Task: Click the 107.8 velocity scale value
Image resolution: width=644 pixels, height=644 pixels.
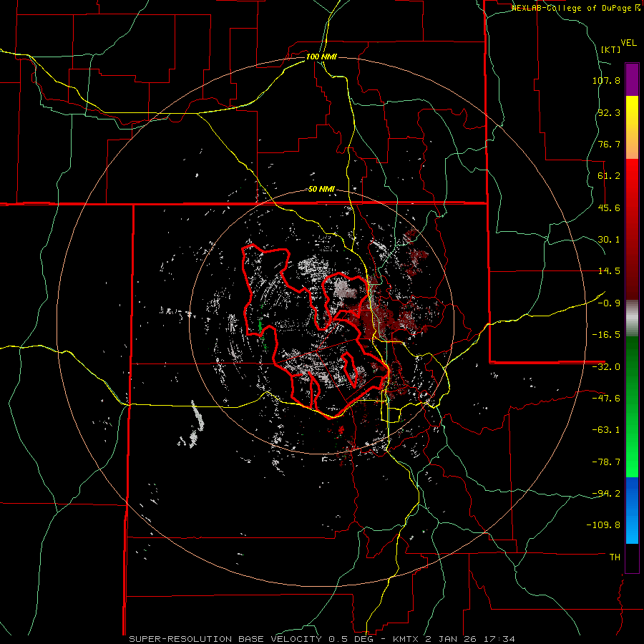Action: click(606, 80)
